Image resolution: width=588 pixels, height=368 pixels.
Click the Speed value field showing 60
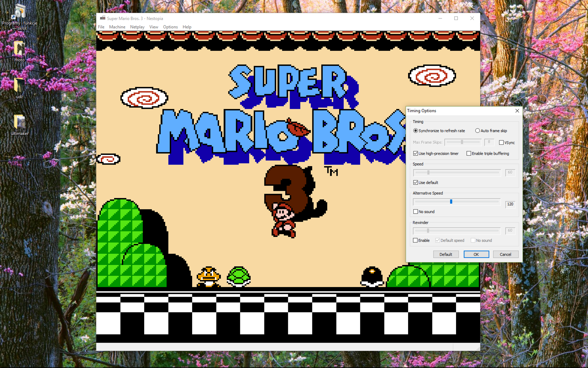510,172
